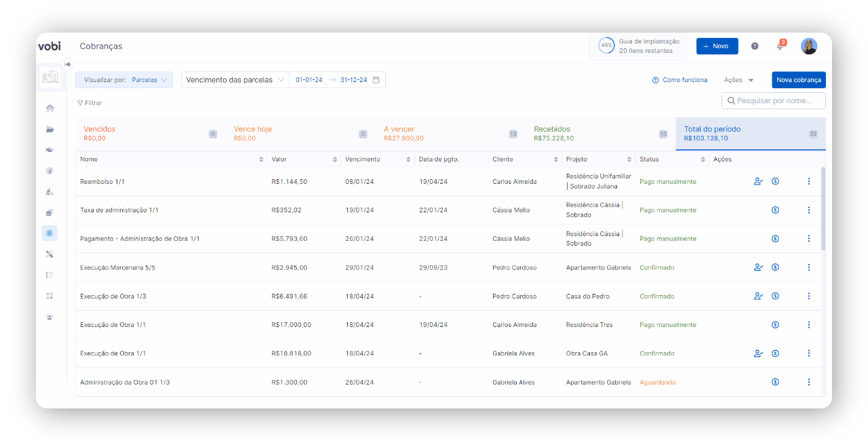Select the Vencidos tab
The image size is (868, 441).
(x=150, y=134)
